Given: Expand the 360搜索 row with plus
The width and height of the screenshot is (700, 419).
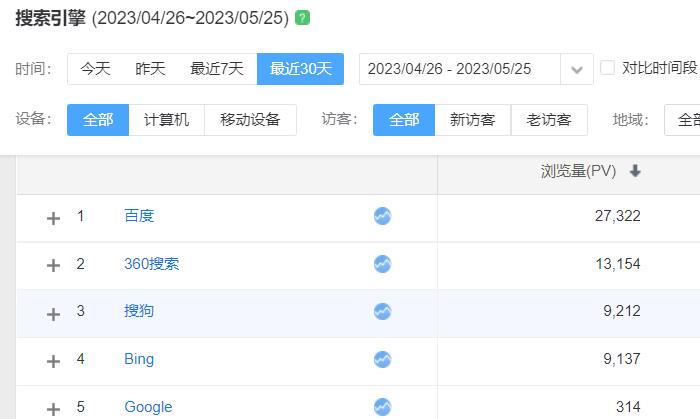Looking at the screenshot, I should 53,266.
